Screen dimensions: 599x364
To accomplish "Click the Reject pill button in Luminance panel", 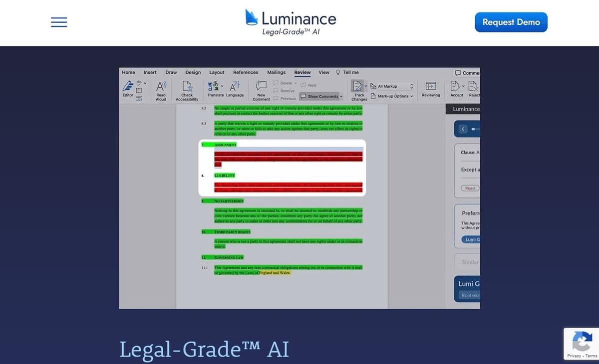I will point(470,188).
